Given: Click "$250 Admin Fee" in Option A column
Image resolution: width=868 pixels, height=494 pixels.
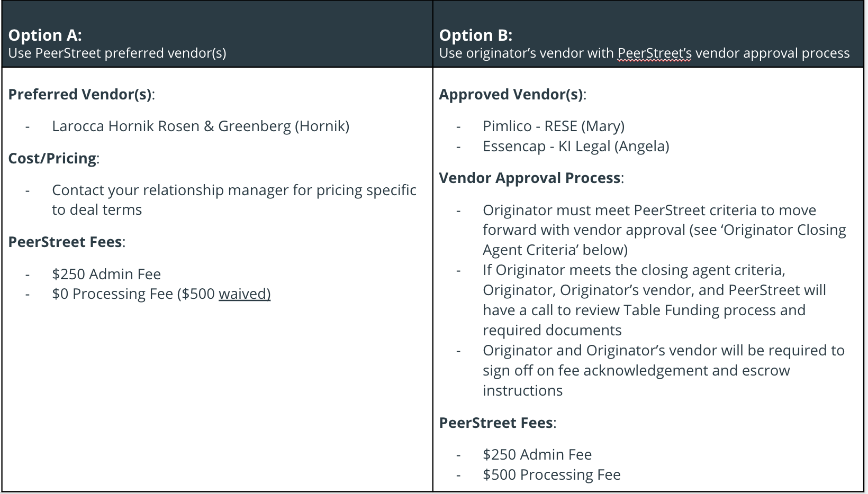Looking at the screenshot, I should pos(106,275).
